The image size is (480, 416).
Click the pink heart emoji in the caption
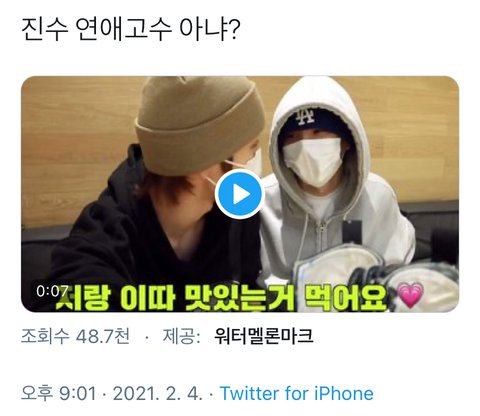[411, 295]
